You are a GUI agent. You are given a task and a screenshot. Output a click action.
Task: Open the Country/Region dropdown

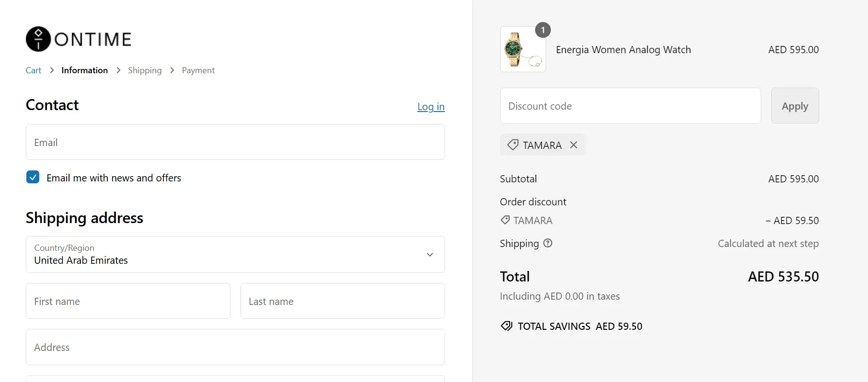pos(235,254)
